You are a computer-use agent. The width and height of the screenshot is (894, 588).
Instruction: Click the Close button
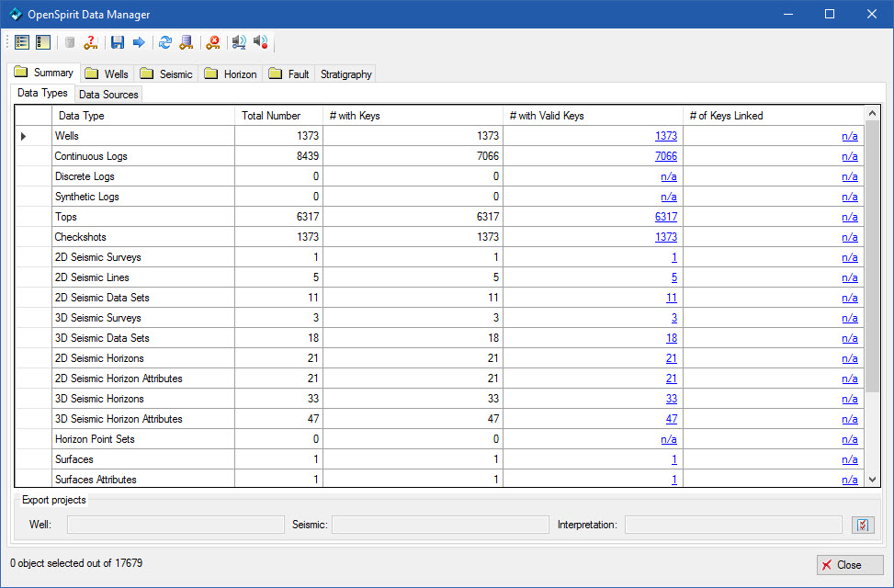(850, 565)
